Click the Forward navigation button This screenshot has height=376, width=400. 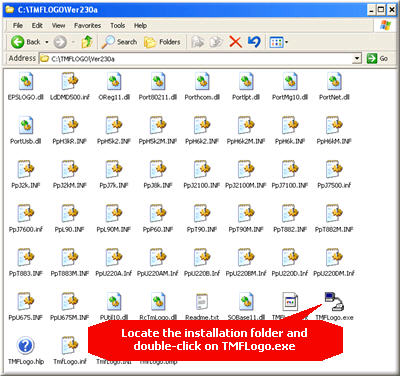(60, 42)
